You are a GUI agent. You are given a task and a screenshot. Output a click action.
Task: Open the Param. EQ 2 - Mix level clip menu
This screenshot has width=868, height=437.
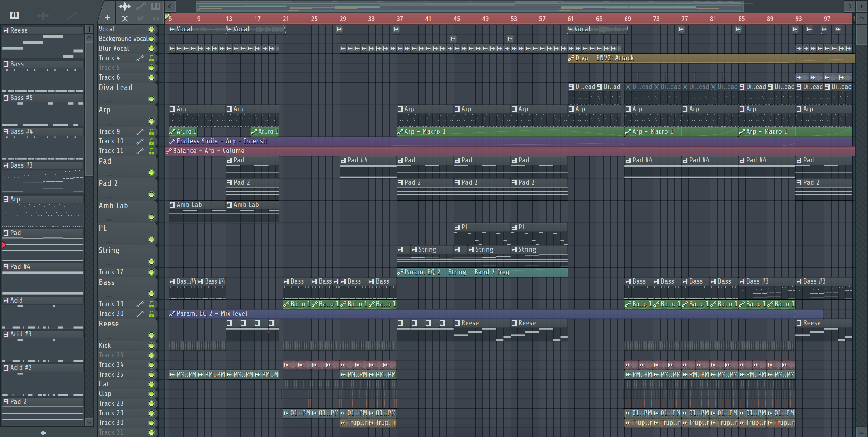pyautogui.click(x=172, y=314)
